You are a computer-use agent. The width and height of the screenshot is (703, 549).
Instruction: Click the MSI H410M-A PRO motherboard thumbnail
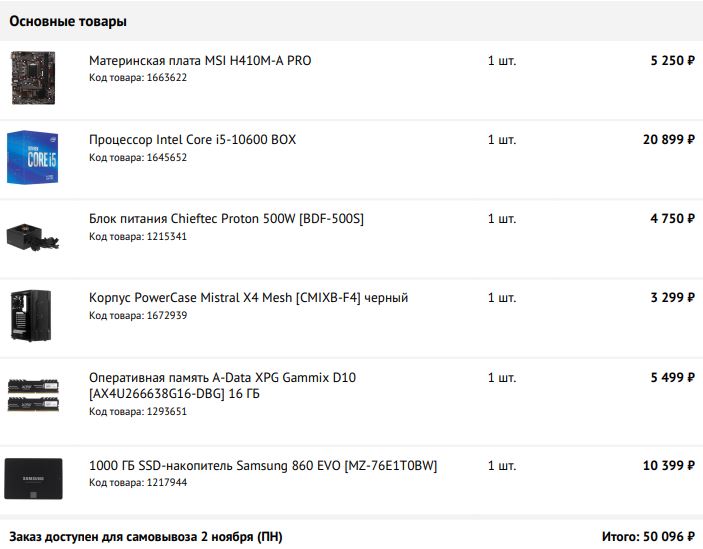(33, 77)
